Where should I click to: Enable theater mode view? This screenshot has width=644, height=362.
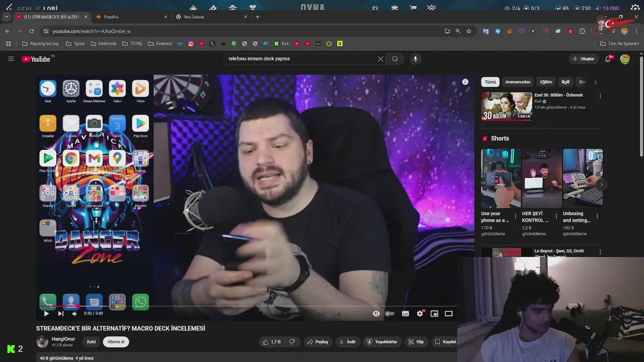pyautogui.click(x=449, y=314)
